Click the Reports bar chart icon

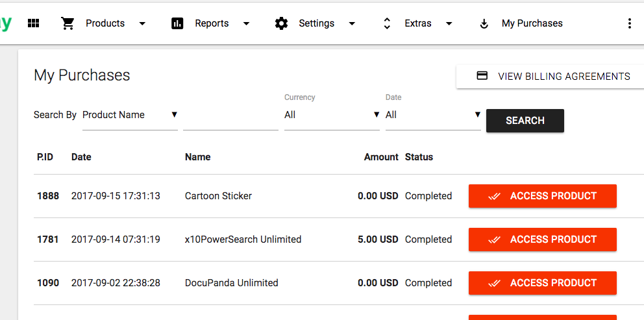[x=177, y=23]
